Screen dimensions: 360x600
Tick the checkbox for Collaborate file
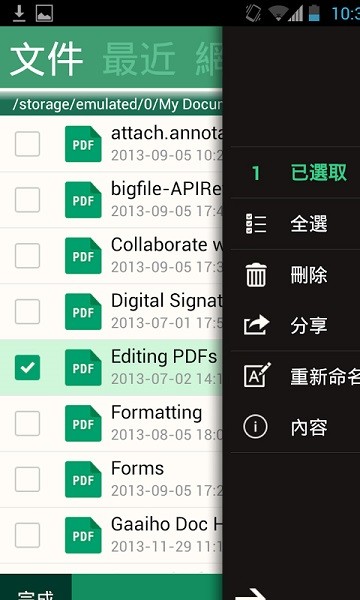coord(27,256)
